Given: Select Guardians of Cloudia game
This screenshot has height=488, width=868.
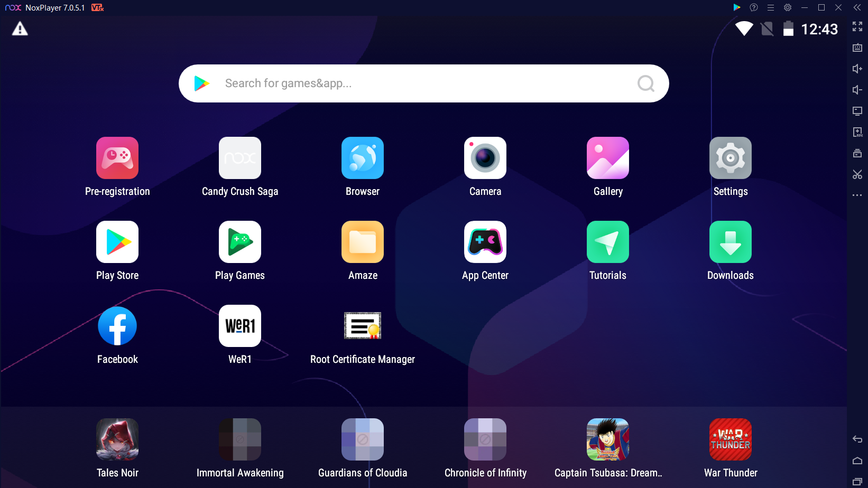Looking at the screenshot, I should [x=363, y=439].
